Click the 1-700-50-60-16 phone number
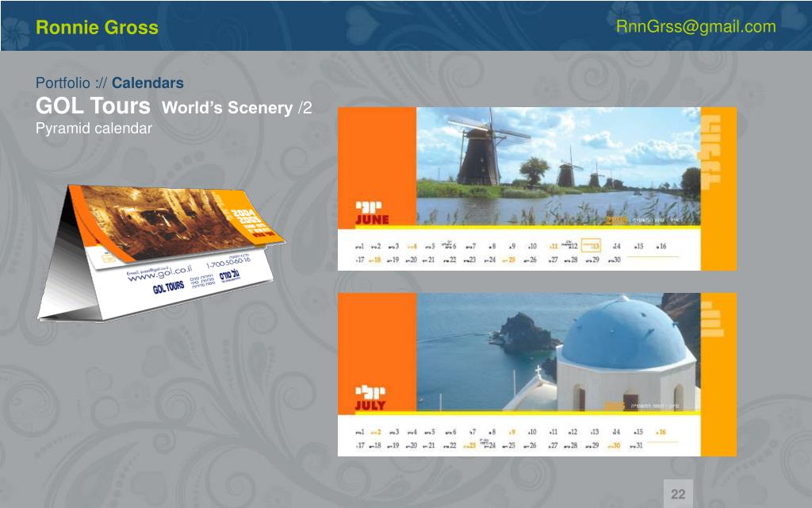 228,261
